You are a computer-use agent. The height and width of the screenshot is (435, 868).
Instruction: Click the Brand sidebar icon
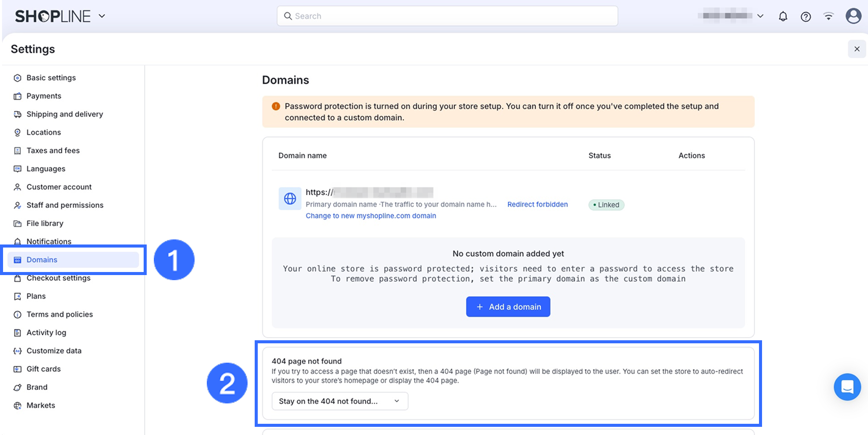tap(17, 388)
